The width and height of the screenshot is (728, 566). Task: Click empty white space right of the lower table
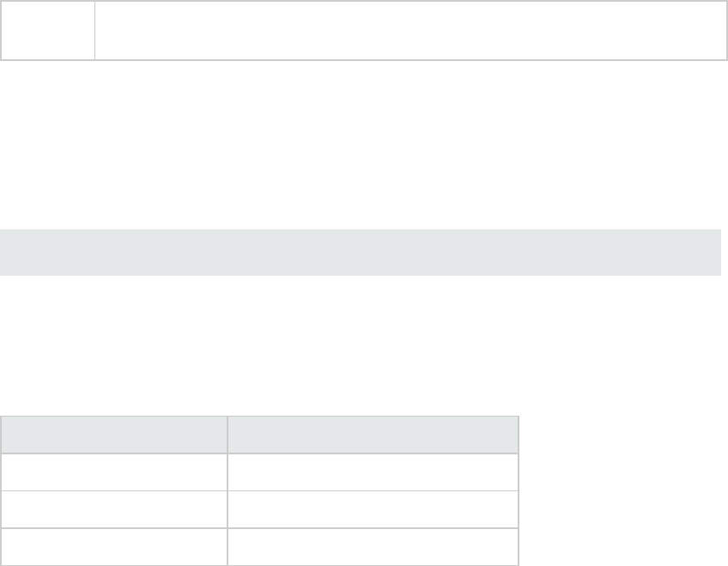pos(622,490)
